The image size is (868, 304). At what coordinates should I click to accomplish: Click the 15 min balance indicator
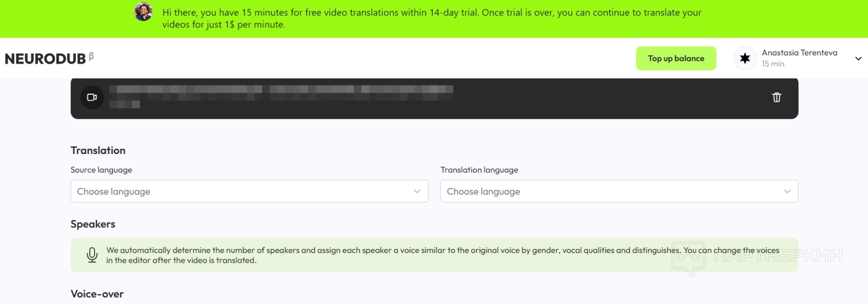pyautogui.click(x=773, y=64)
